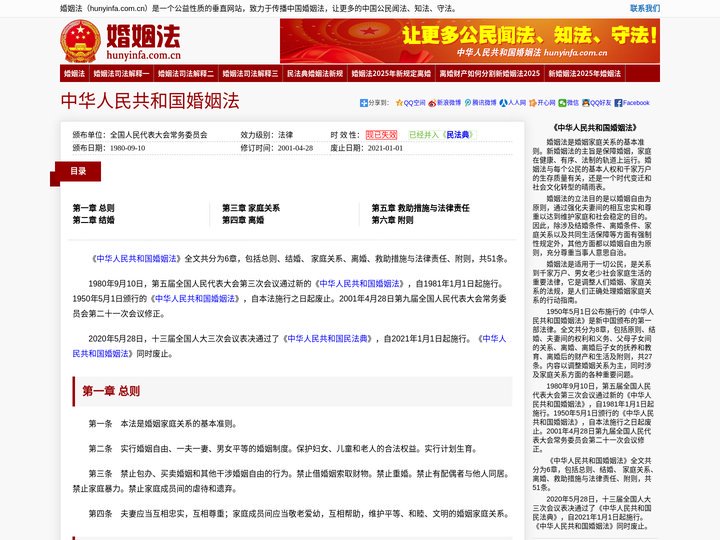Click the 目录 ribbon label

[78, 171]
